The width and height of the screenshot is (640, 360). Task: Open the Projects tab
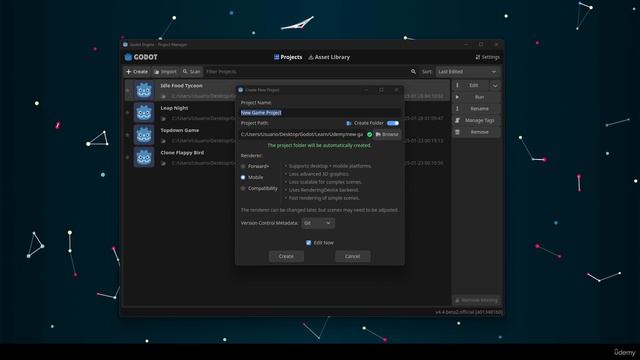(288, 57)
